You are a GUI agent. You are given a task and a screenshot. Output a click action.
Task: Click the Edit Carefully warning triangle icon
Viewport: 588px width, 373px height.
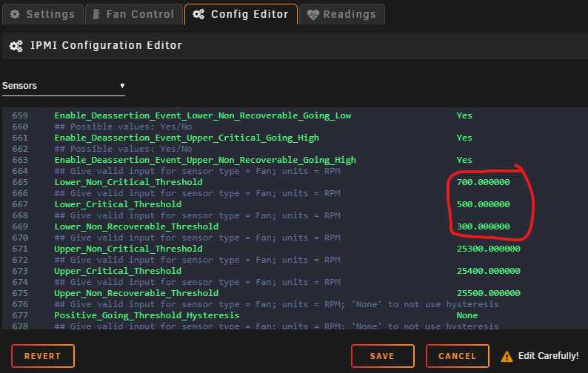(507, 356)
